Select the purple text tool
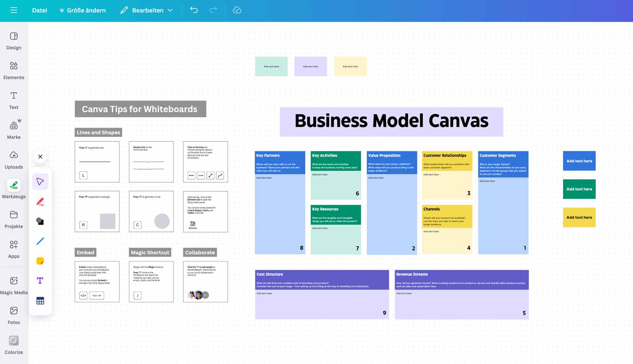Viewport: 633px width, 364px height. tap(40, 281)
